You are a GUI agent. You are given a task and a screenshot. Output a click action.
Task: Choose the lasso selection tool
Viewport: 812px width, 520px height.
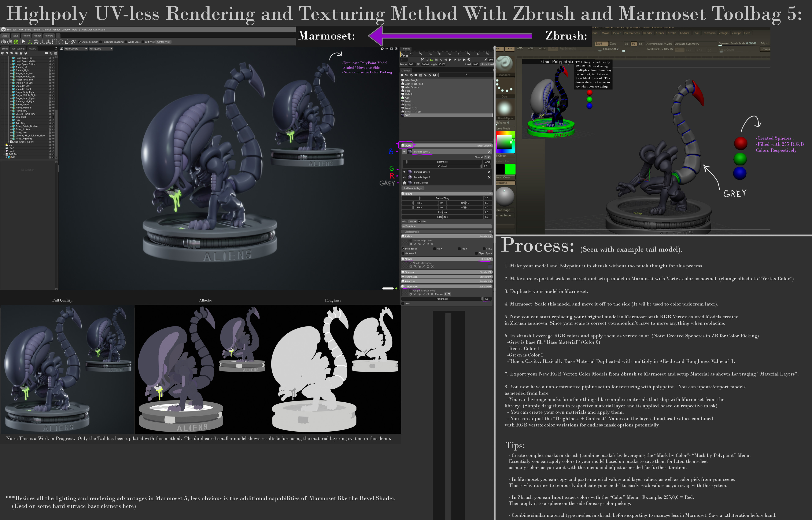click(67, 42)
